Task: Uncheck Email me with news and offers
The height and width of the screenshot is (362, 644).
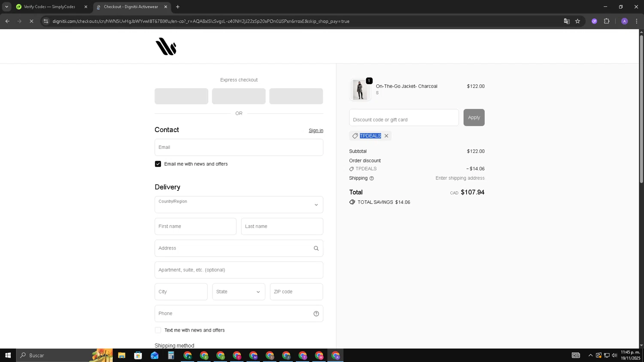Action: point(158,164)
